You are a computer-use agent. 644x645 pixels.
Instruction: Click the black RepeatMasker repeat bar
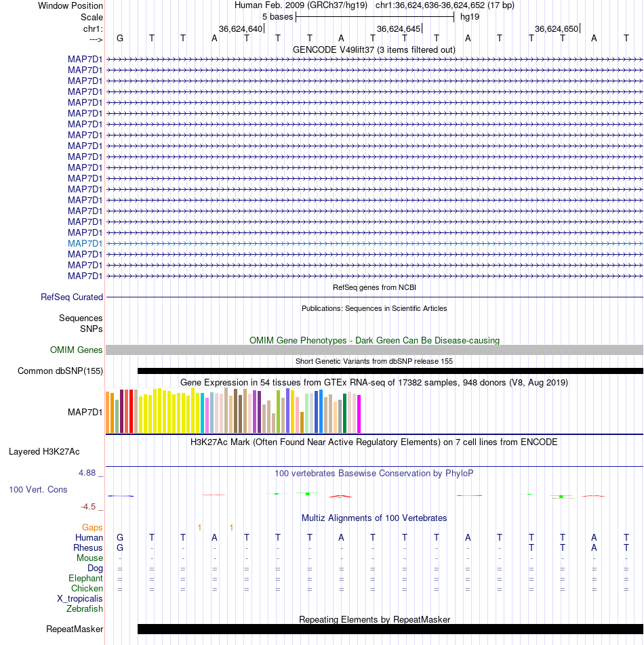(x=390, y=629)
